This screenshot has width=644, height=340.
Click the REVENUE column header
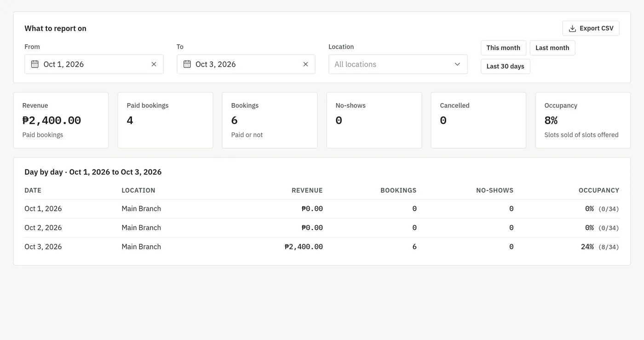pyautogui.click(x=307, y=190)
